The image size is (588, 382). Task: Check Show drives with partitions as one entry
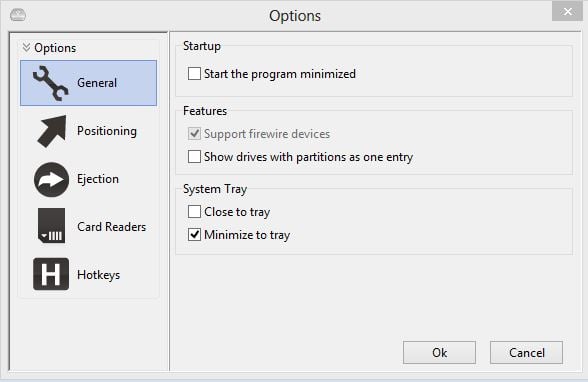194,156
